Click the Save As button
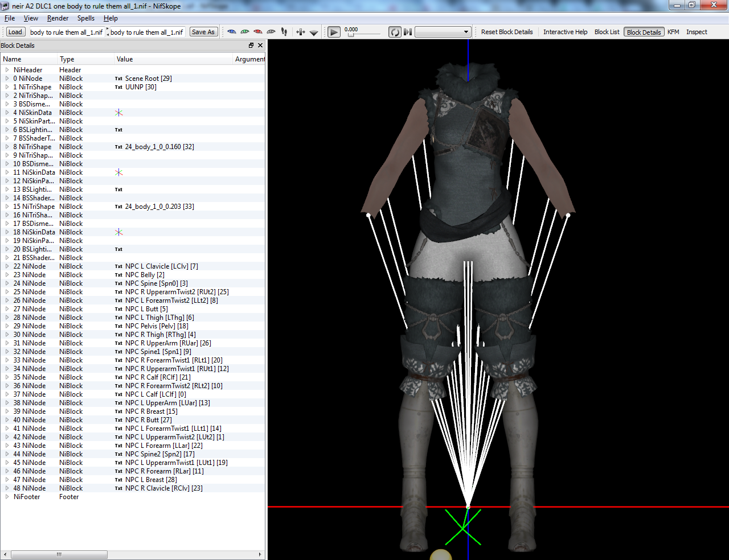This screenshot has height=560, width=729. point(203,32)
